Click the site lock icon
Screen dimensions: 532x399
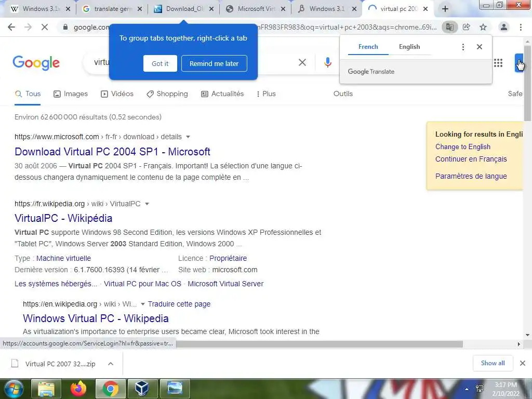[65, 27]
